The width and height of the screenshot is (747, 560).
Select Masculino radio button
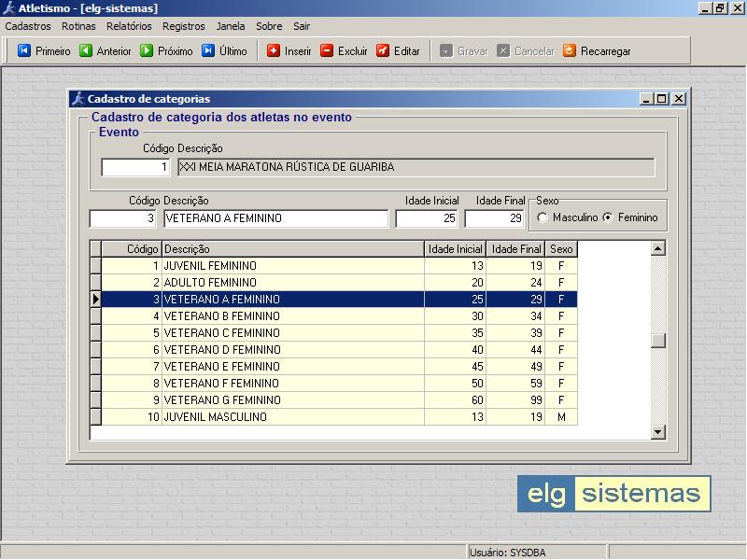tap(543, 217)
